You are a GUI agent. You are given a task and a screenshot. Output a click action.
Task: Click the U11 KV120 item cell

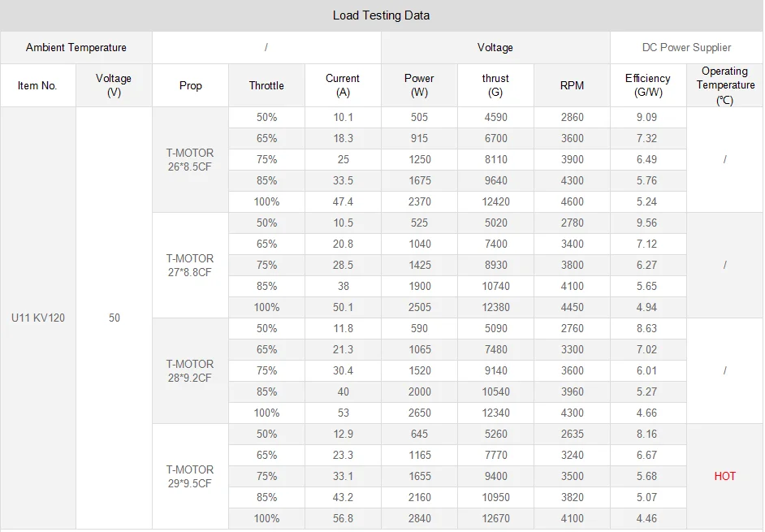[38, 318]
